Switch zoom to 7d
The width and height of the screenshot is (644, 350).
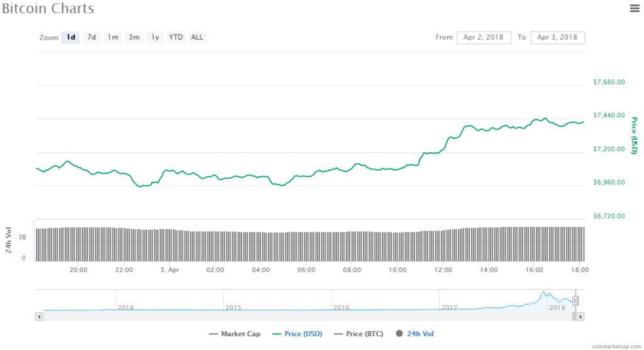(x=92, y=37)
